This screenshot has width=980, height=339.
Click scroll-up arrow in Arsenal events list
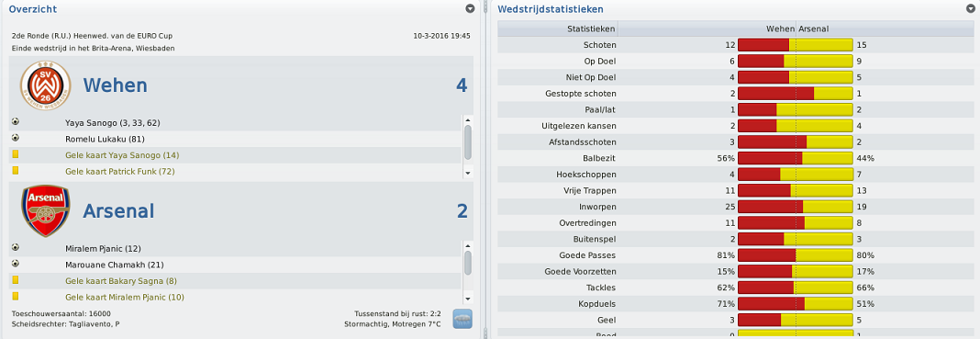tap(467, 246)
